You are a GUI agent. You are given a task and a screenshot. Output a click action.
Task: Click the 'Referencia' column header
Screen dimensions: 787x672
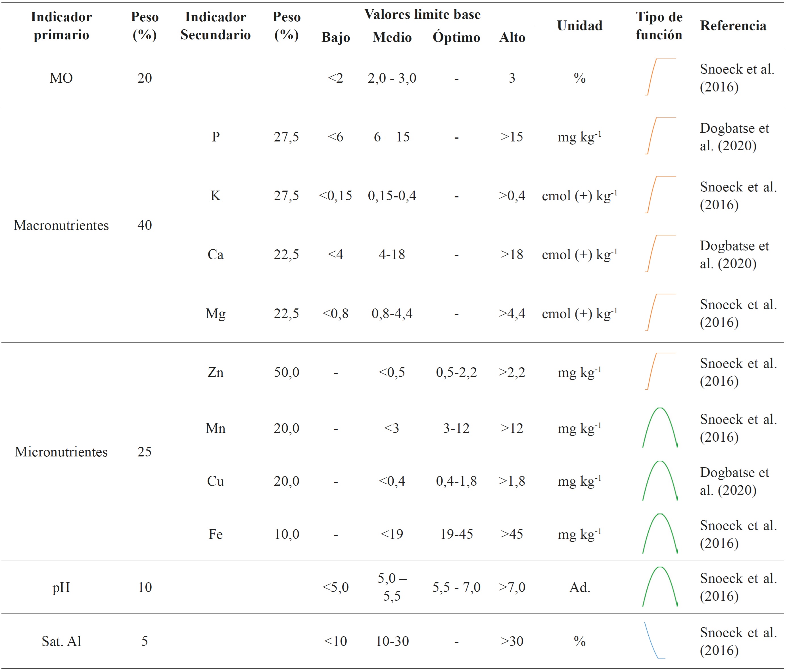point(733,26)
